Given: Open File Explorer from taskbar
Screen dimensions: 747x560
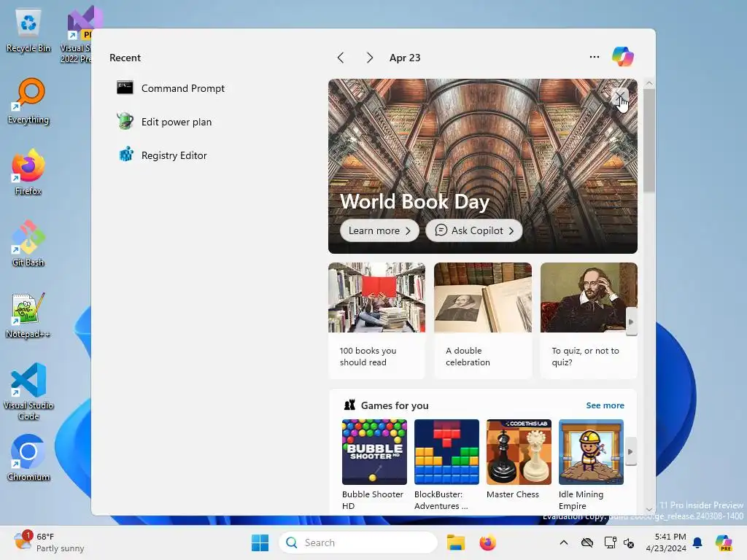Looking at the screenshot, I should pyautogui.click(x=455, y=542).
